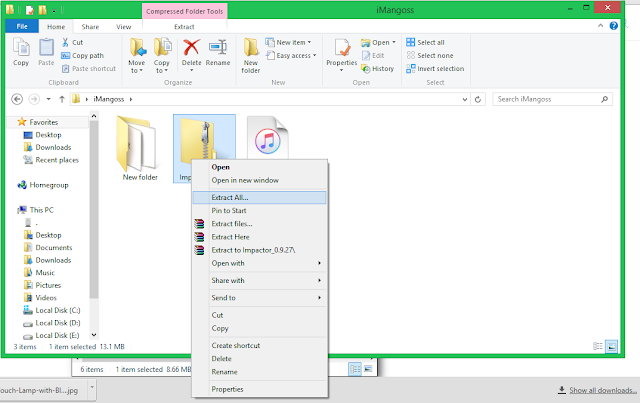Open the downloaded jpg item options arrow
The width and height of the screenshot is (640, 403).
point(92,386)
